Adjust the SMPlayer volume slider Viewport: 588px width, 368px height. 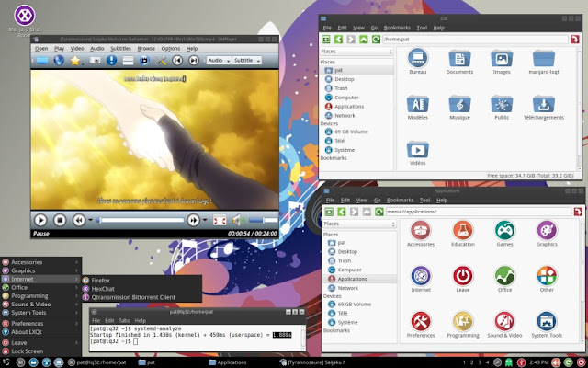264,221
